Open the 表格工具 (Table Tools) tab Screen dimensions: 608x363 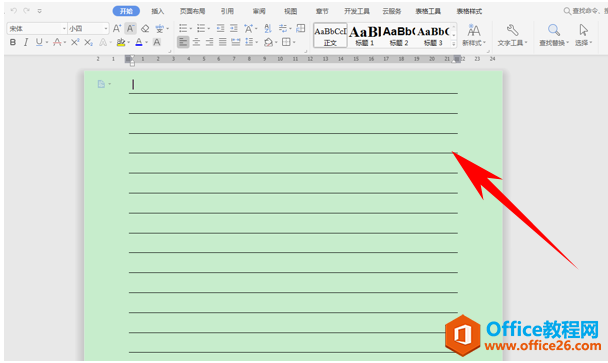coord(428,11)
